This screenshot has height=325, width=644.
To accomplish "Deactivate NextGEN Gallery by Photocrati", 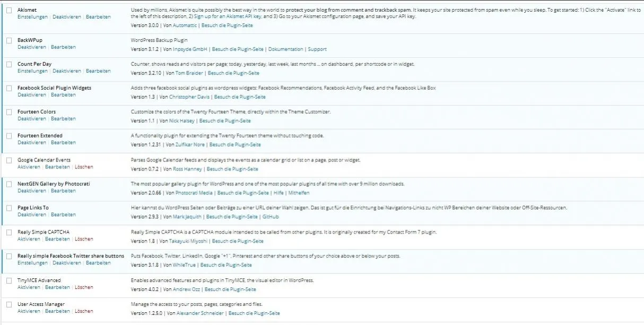I will click(x=32, y=191).
